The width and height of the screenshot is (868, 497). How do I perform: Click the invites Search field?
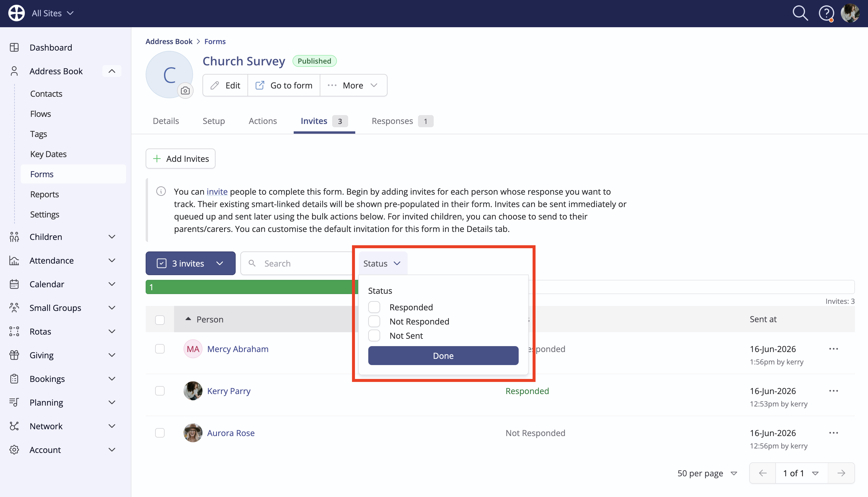click(x=297, y=263)
